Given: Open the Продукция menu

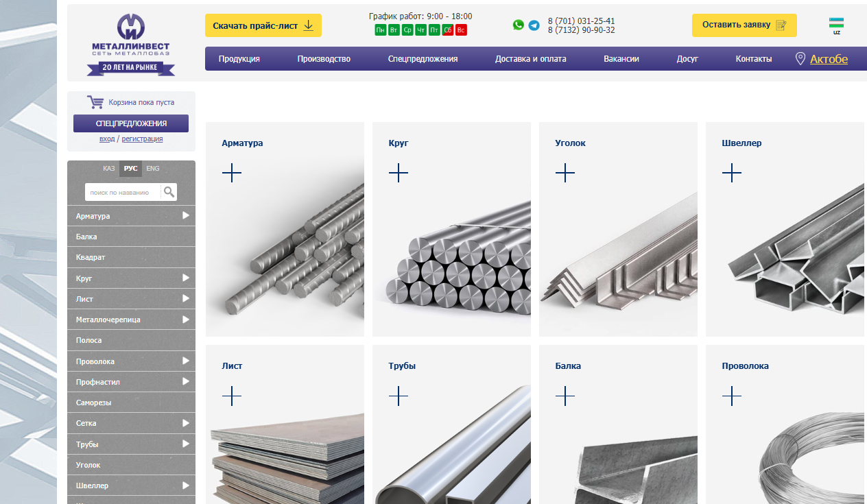Looking at the screenshot, I should point(239,59).
